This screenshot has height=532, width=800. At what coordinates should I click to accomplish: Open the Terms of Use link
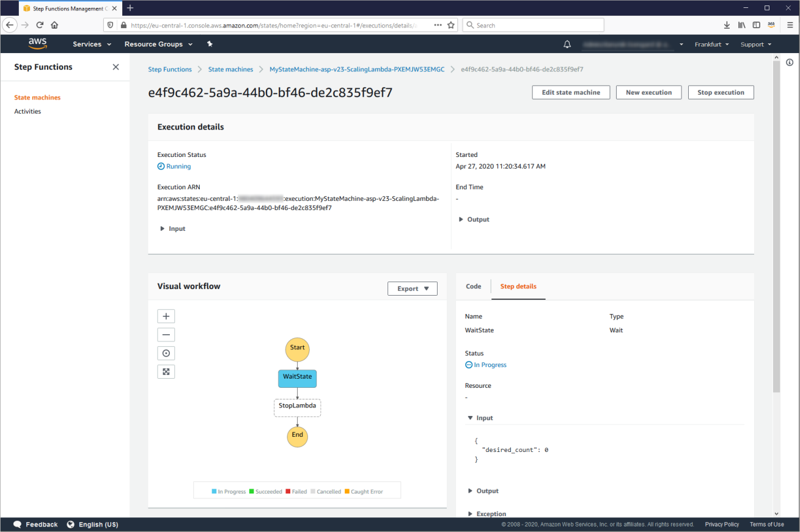767,525
